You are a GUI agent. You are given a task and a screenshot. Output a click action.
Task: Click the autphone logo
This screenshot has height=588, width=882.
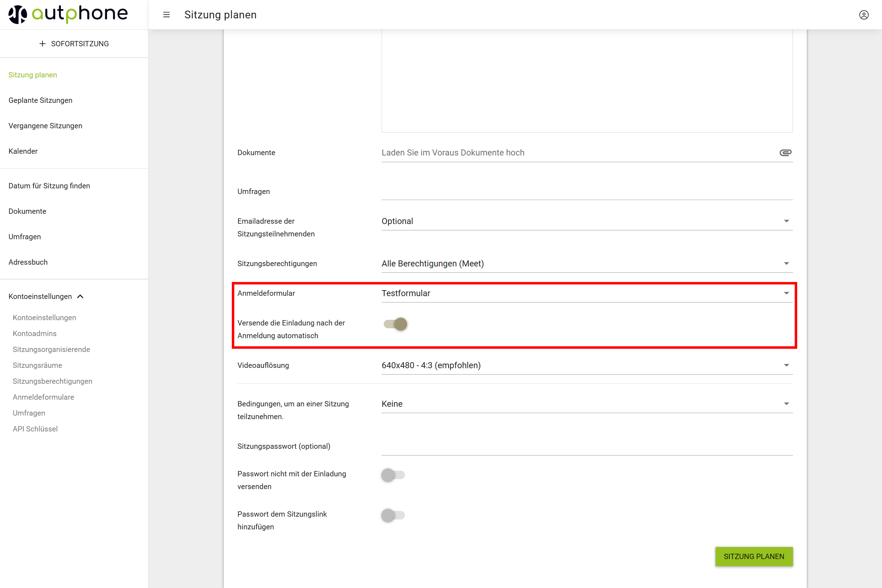68,14
